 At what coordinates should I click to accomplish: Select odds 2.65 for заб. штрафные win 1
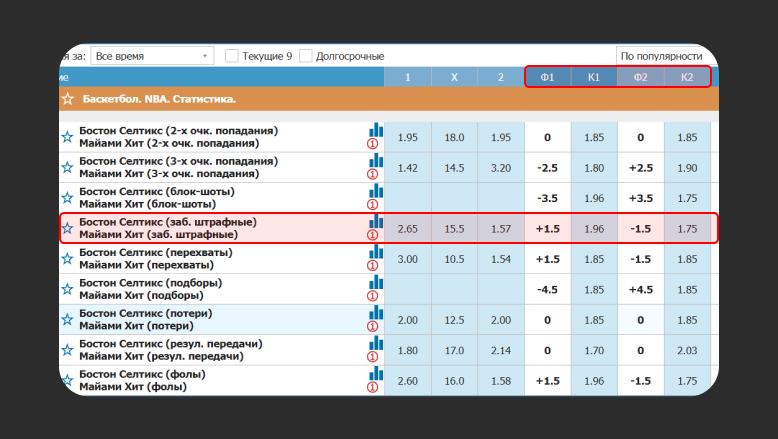[407, 229]
